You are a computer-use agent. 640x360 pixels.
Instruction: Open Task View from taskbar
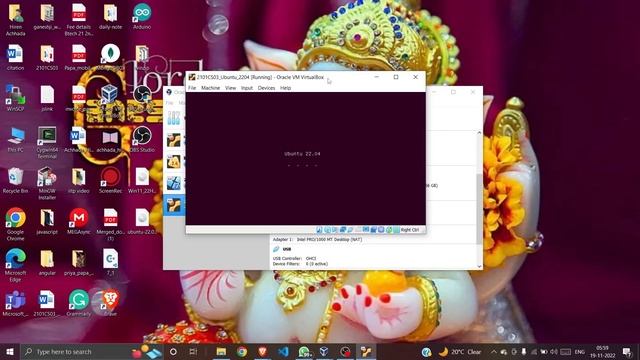point(193,351)
